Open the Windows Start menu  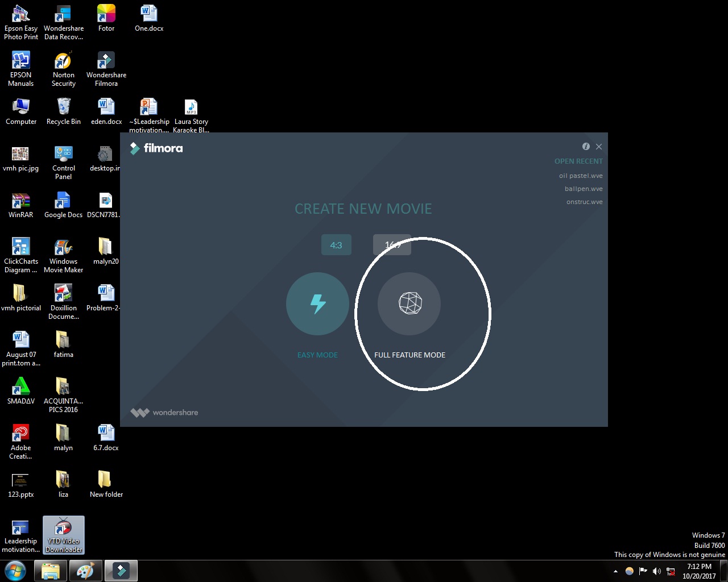tap(15, 571)
